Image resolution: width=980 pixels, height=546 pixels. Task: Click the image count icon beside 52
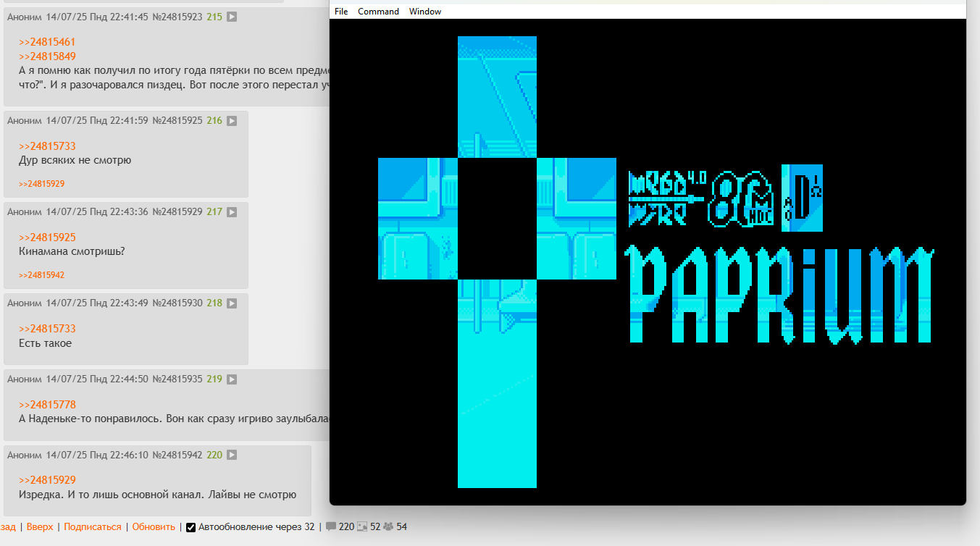[362, 526]
